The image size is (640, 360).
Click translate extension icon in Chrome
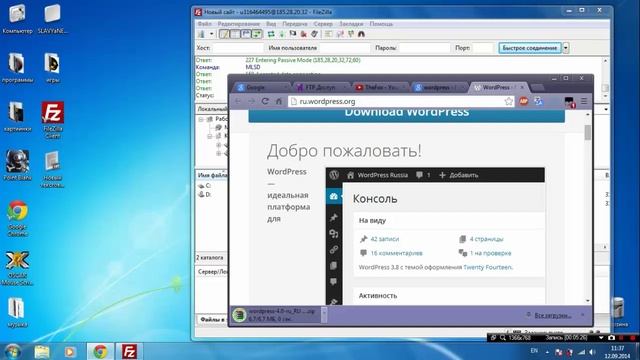pos(538,101)
